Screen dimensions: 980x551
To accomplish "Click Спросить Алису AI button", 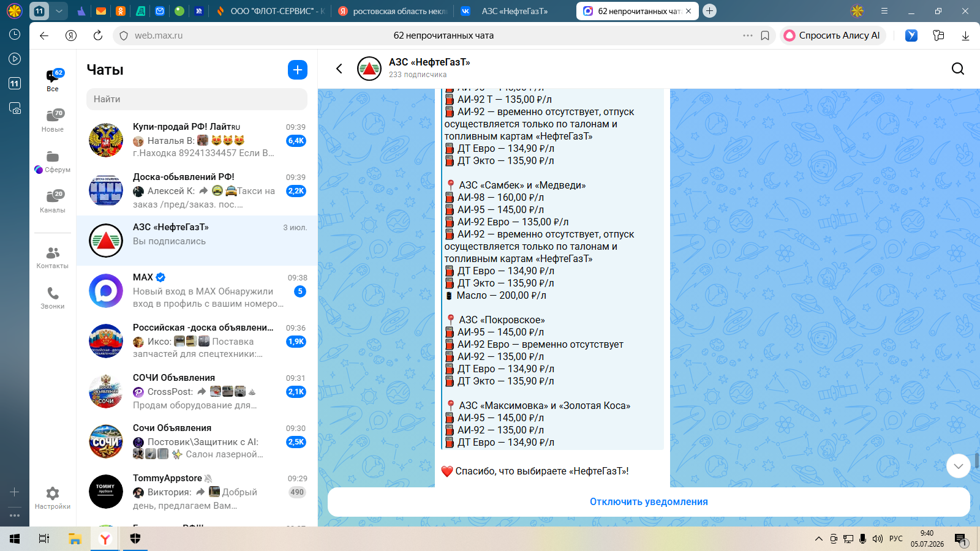I will click(x=832, y=36).
